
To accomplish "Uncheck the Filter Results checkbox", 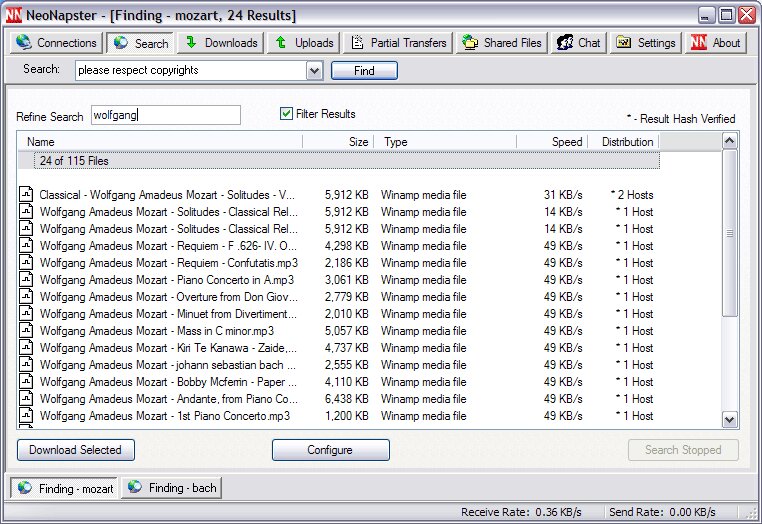I will point(286,114).
